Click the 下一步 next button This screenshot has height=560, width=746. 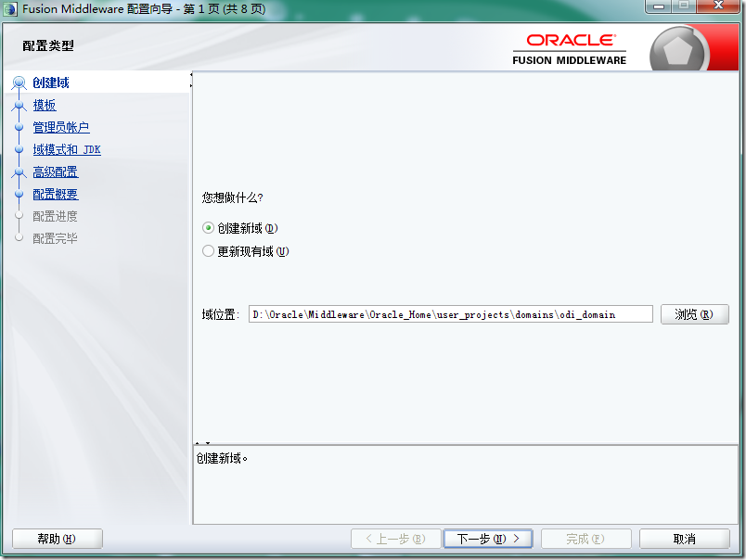[488, 539]
